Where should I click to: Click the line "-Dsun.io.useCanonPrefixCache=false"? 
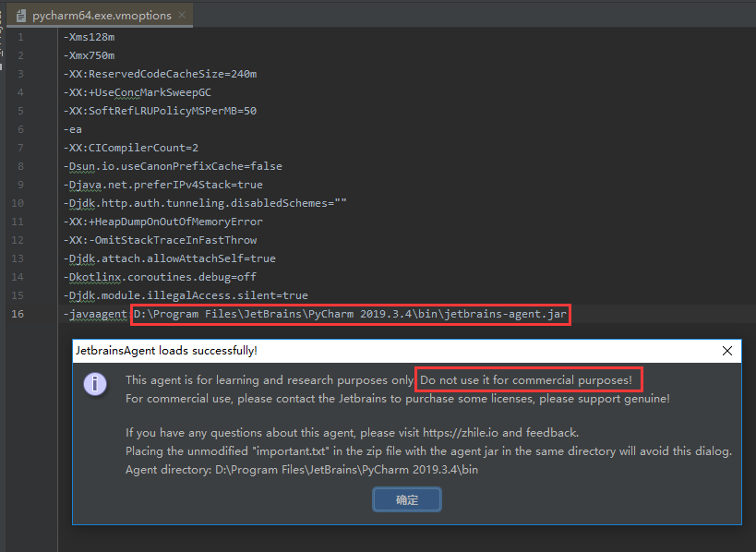coord(173,166)
